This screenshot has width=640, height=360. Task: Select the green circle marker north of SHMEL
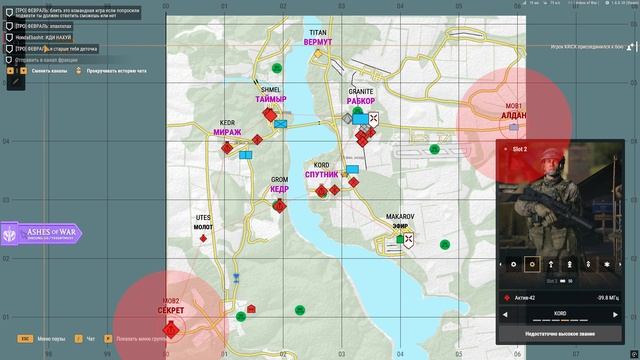[x=277, y=68]
